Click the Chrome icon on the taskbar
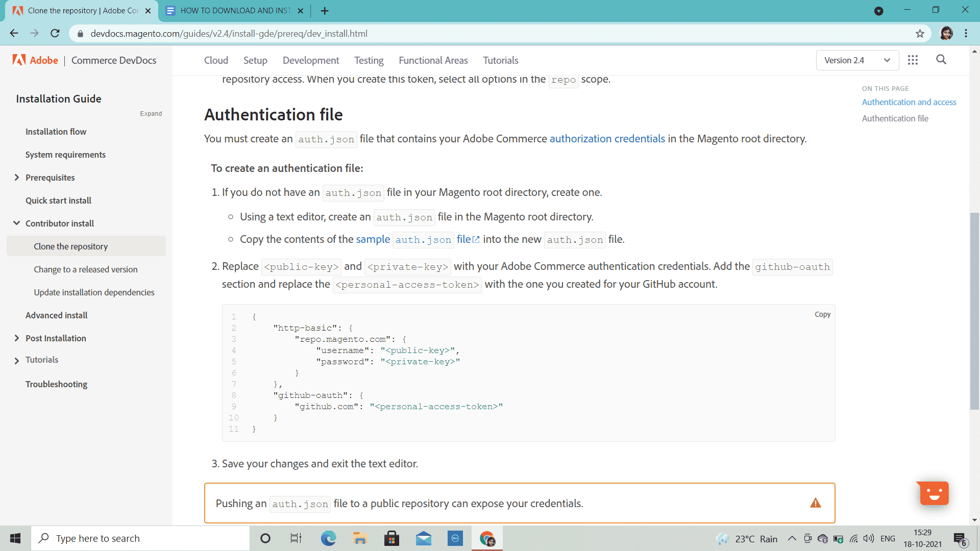 click(487, 538)
